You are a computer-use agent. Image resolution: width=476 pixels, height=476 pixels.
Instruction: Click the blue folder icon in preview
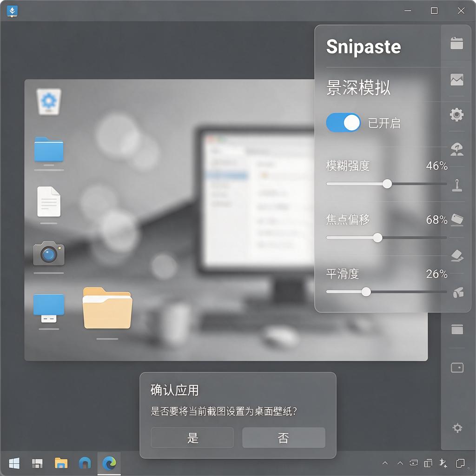48,149
